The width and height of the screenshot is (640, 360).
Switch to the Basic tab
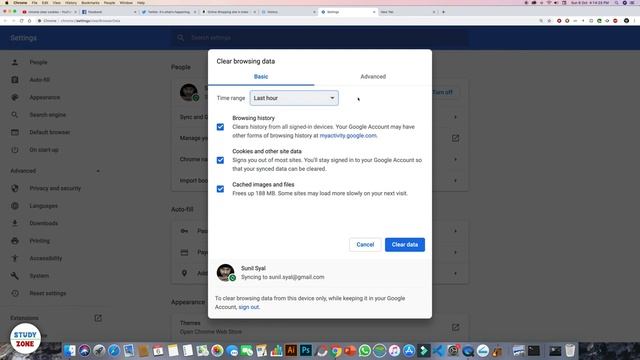(x=261, y=77)
